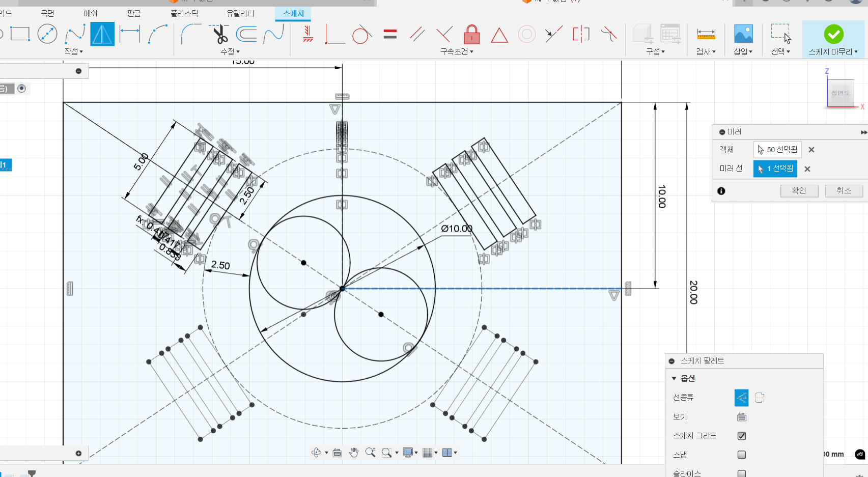Toggle the 스케치 그리드 checkbox
Viewport: 868px width, 477px height.
tap(742, 436)
